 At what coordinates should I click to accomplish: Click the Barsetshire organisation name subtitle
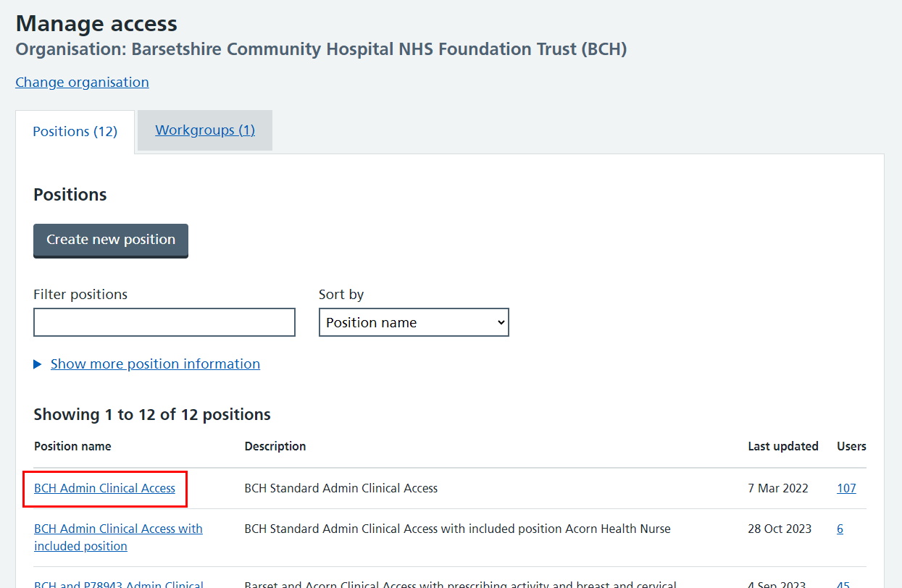click(x=321, y=49)
